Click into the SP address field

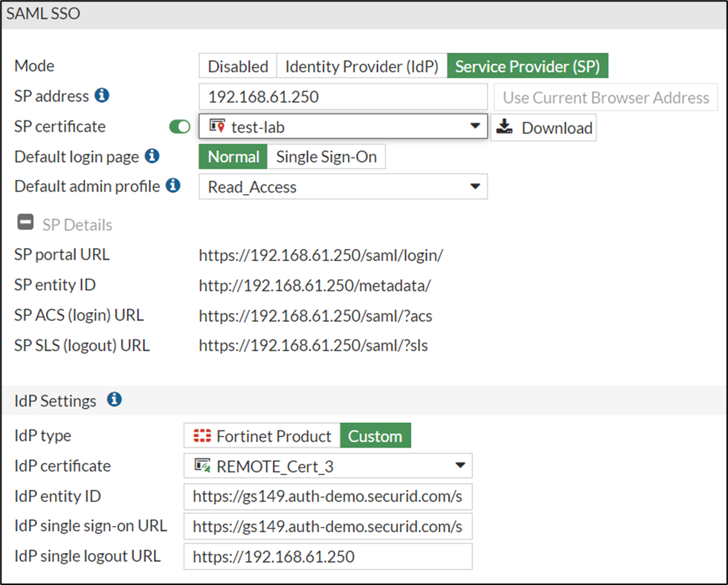[343, 97]
